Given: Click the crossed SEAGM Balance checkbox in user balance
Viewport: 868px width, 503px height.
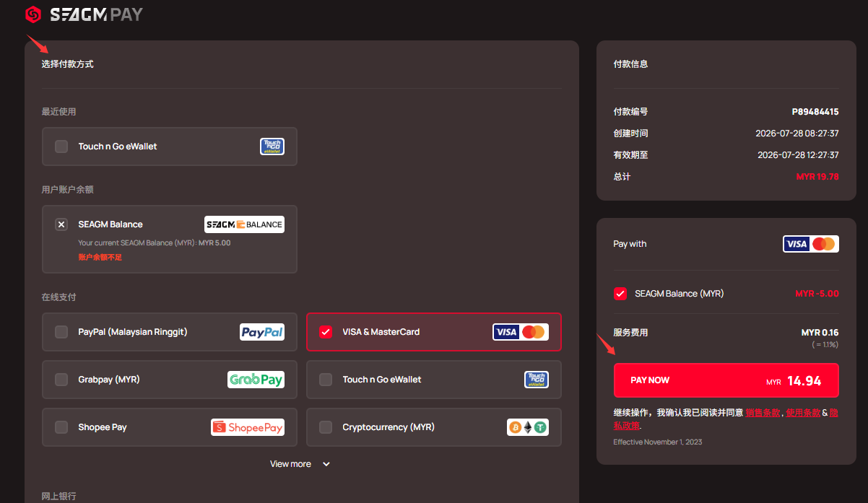Looking at the screenshot, I should 61,224.
